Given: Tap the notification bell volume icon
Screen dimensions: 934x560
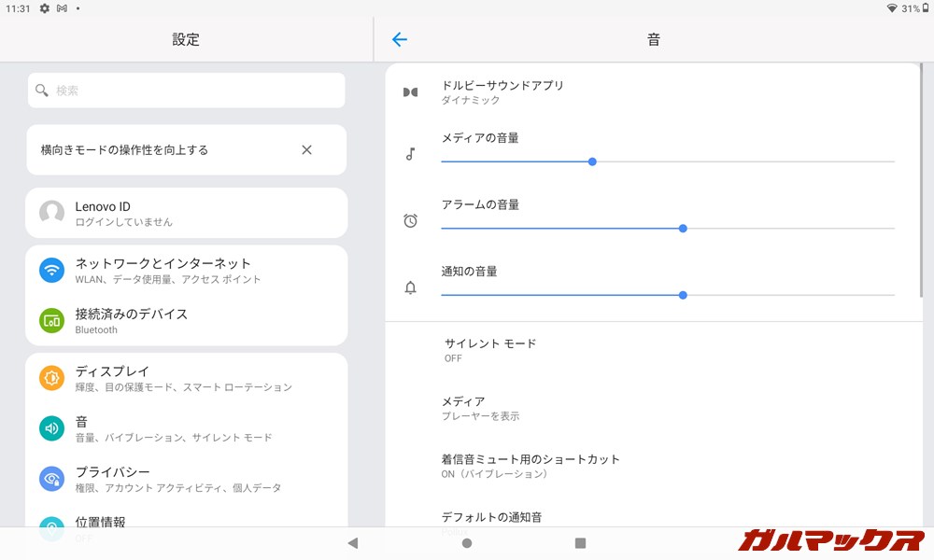Looking at the screenshot, I should point(410,287).
